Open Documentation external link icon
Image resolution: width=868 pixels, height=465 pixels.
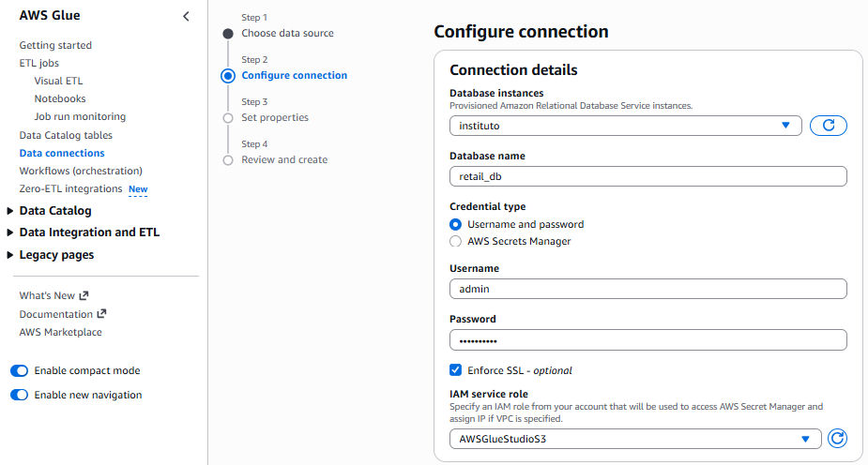click(x=102, y=314)
